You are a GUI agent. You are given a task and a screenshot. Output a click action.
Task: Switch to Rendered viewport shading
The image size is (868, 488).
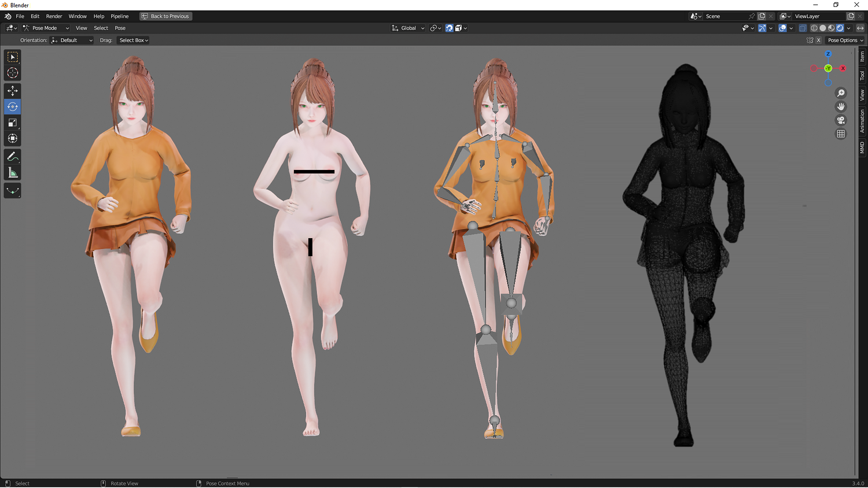(x=840, y=28)
